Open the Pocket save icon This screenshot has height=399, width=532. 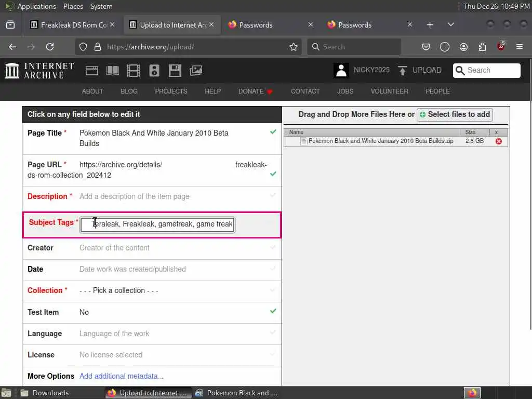coord(426,47)
